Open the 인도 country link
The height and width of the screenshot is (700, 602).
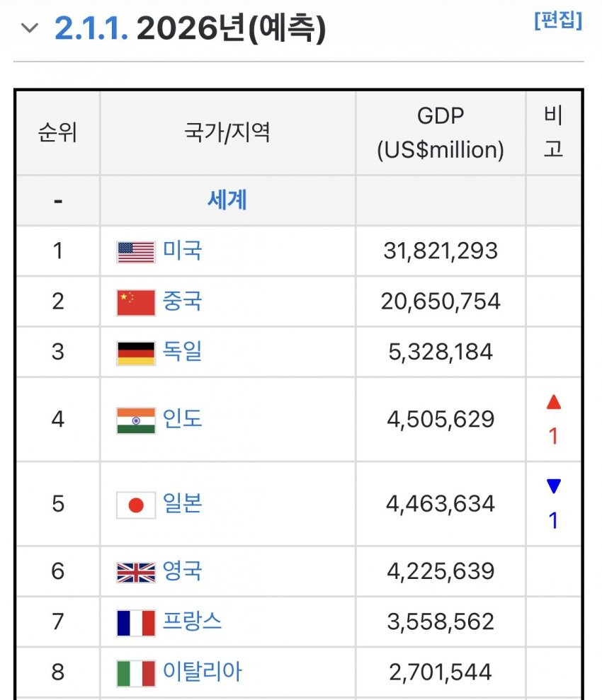point(183,418)
